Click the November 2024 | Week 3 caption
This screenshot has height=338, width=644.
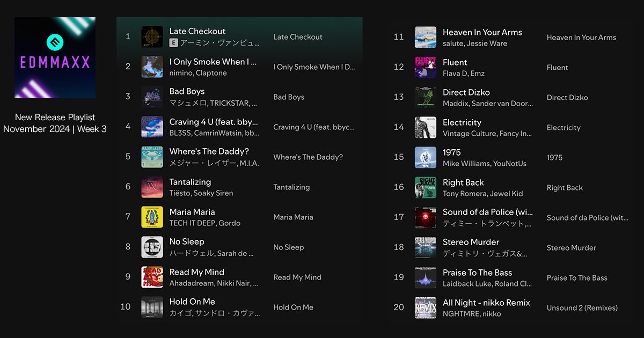point(55,129)
